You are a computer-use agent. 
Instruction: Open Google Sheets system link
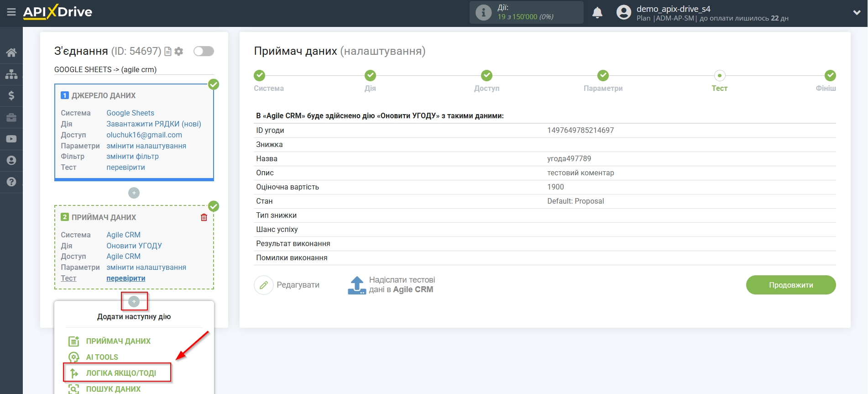pyautogui.click(x=130, y=113)
